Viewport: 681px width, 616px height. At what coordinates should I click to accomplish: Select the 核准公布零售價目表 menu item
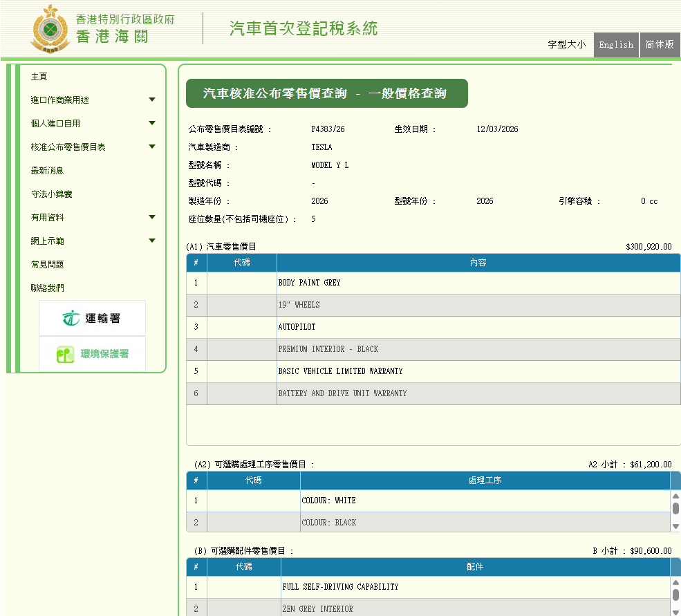tap(68, 147)
